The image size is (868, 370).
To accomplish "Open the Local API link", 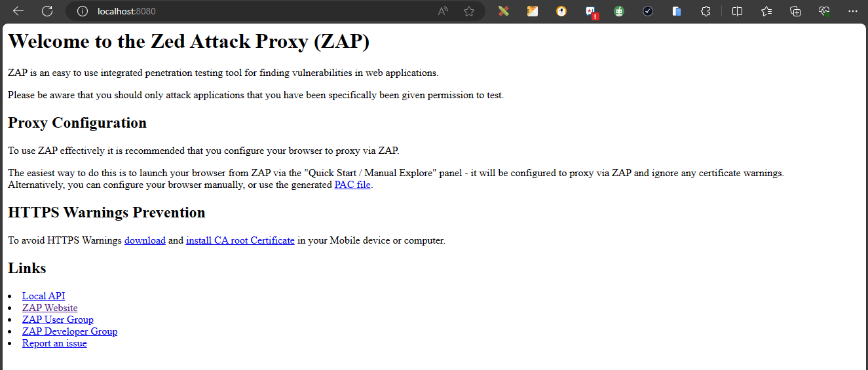I will click(x=43, y=296).
